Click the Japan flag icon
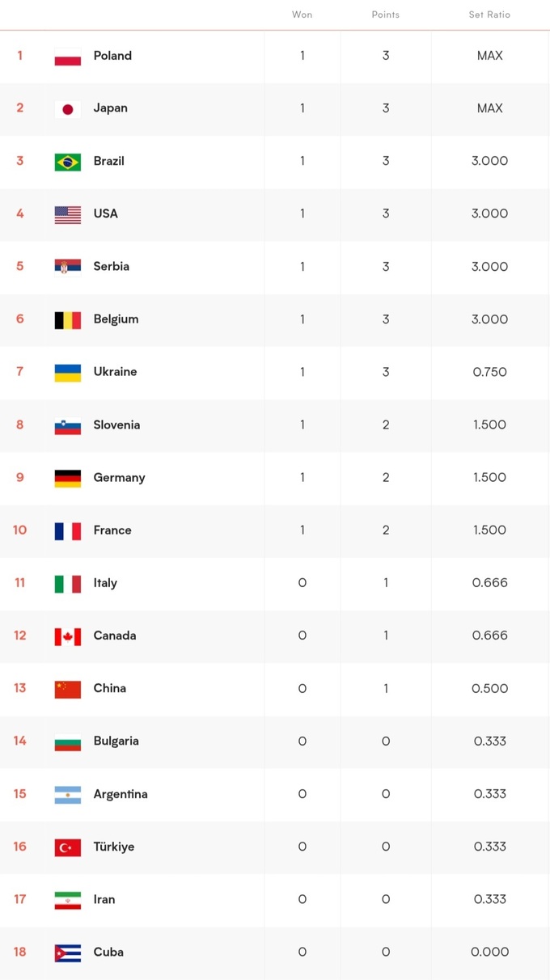 pos(68,110)
